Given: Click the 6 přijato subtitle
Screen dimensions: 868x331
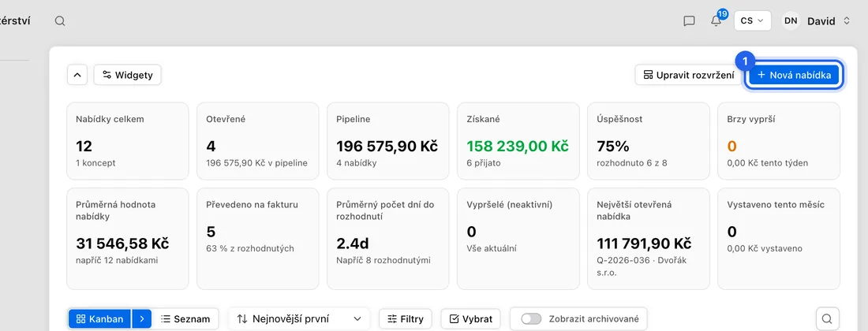Looking at the screenshot, I should [485, 163].
